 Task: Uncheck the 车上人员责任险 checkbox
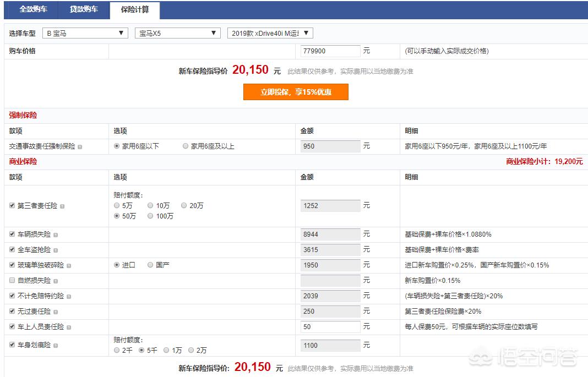(x=12, y=326)
